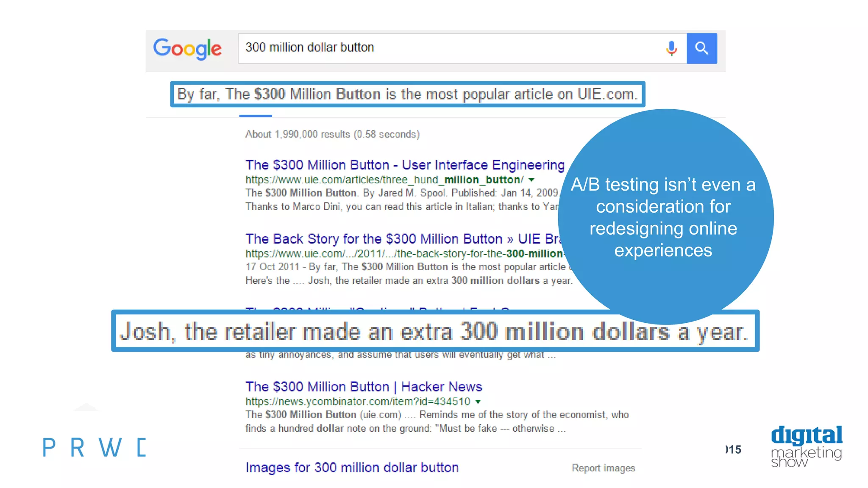Viewport: 868px width, 488px height.
Task: Click the snippet 'finds a hundred dollar note on the ground'
Action: (338, 429)
